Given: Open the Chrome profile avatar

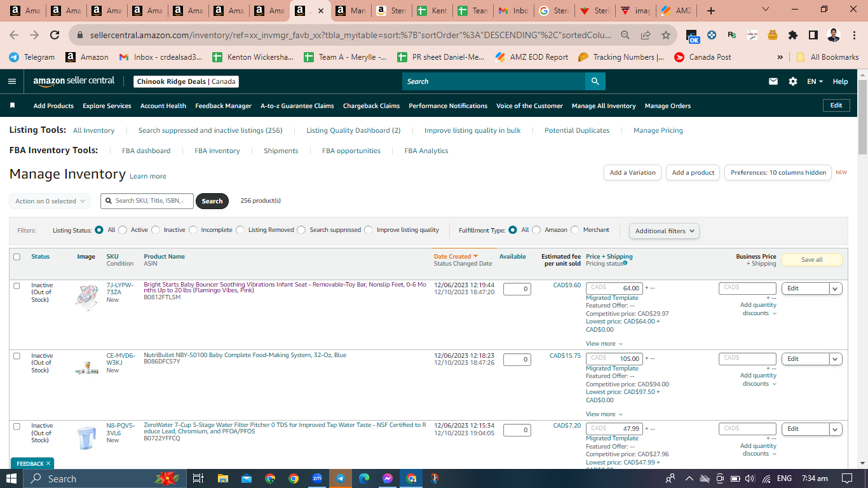Looking at the screenshot, I should coord(834,35).
